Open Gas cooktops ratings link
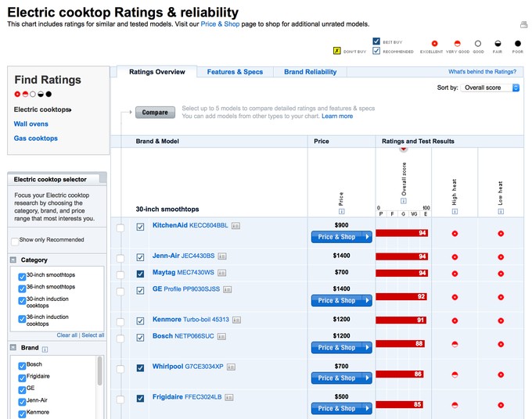The image size is (532, 419). pos(36,138)
